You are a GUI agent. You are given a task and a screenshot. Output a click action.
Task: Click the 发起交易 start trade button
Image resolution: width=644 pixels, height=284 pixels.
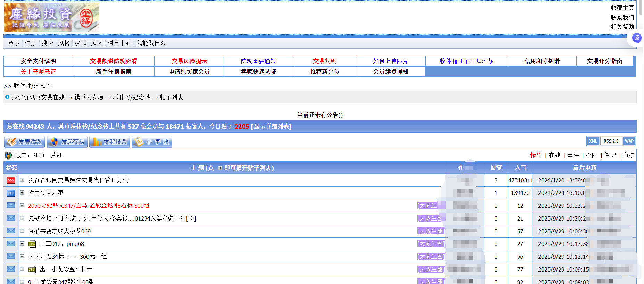coord(67,142)
